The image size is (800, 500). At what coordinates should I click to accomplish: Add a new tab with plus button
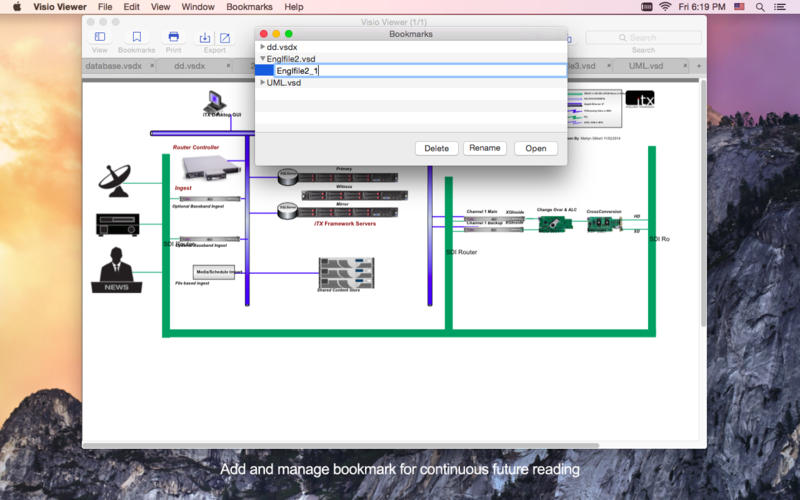pyautogui.click(x=698, y=66)
